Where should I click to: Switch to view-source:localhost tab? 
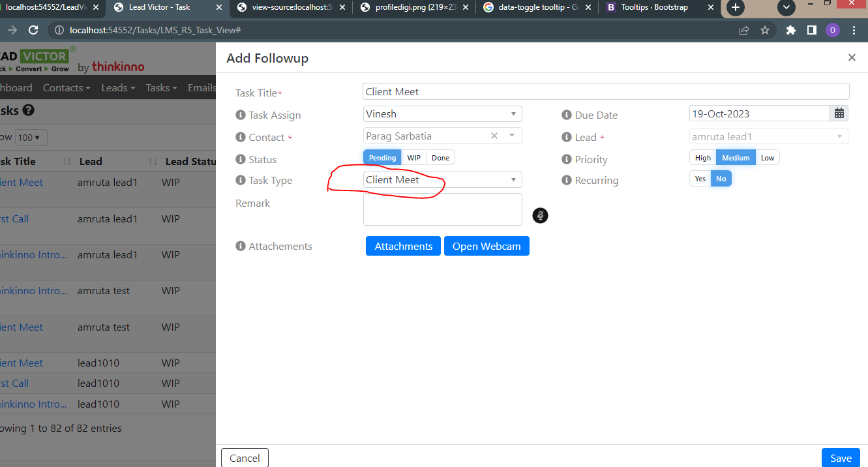pos(290,7)
